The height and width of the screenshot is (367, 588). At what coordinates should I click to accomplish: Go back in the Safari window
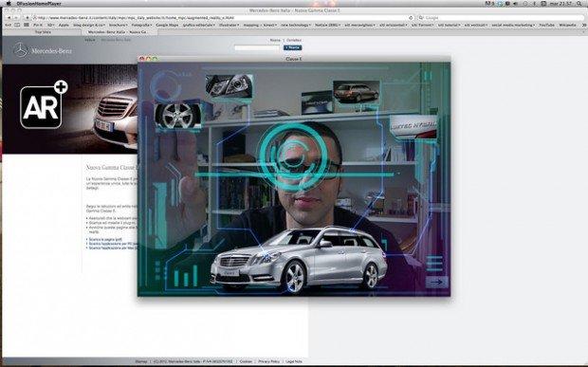pos(9,18)
